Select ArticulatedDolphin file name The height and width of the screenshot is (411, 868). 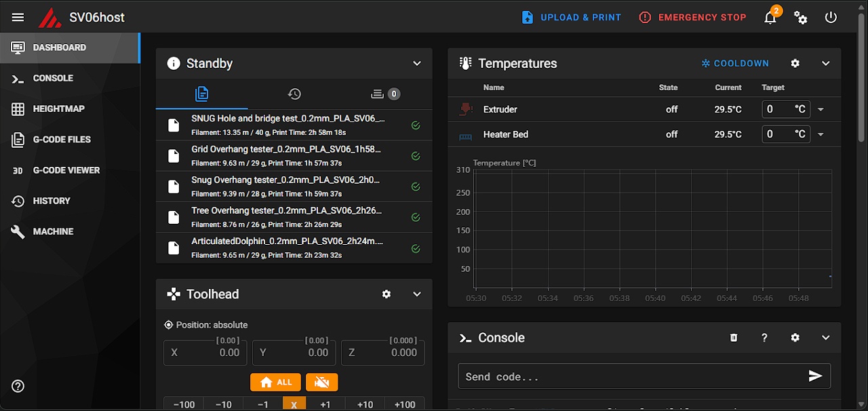(x=288, y=241)
